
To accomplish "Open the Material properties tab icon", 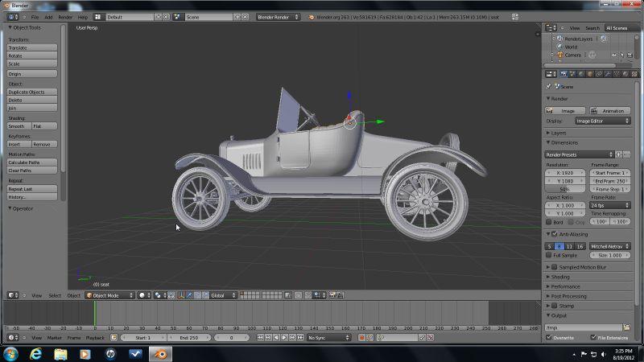I will (x=625, y=74).
